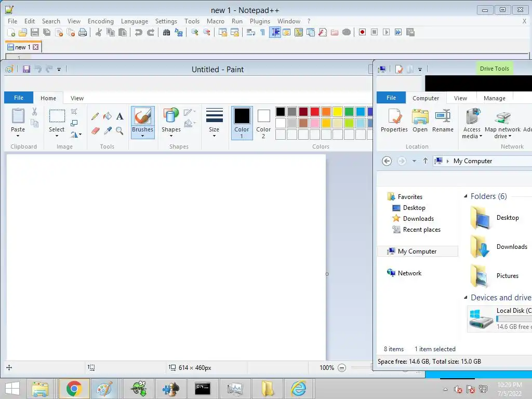Open the Rotate dropdown in Paint
This screenshot has width=532, height=399.
click(x=76, y=135)
